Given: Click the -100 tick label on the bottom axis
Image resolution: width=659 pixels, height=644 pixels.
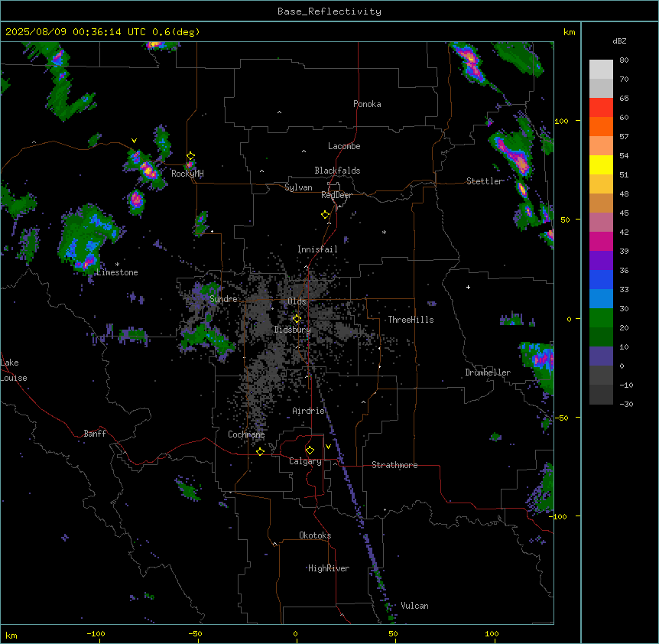Looking at the screenshot, I should (x=96, y=633).
